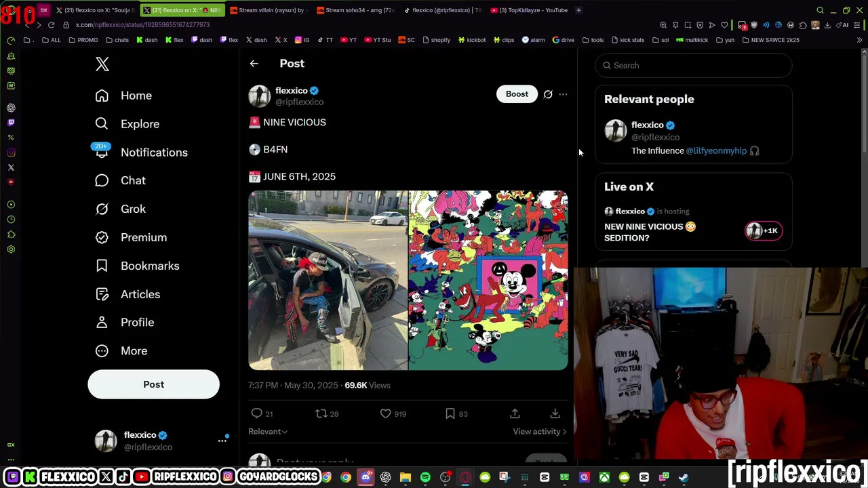Open the kickbot bookmark
This screenshot has height=488, width=868.
pos(472,40)
